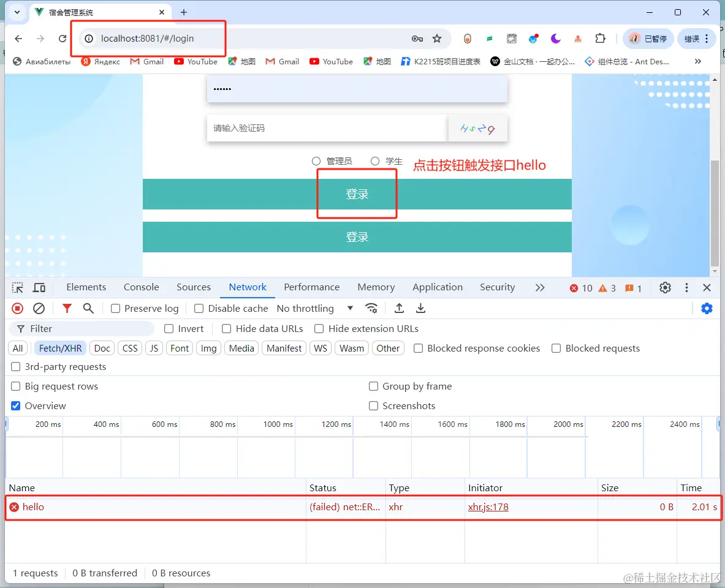
Task: Check Blocked response cookies
Action: [418, 348]
